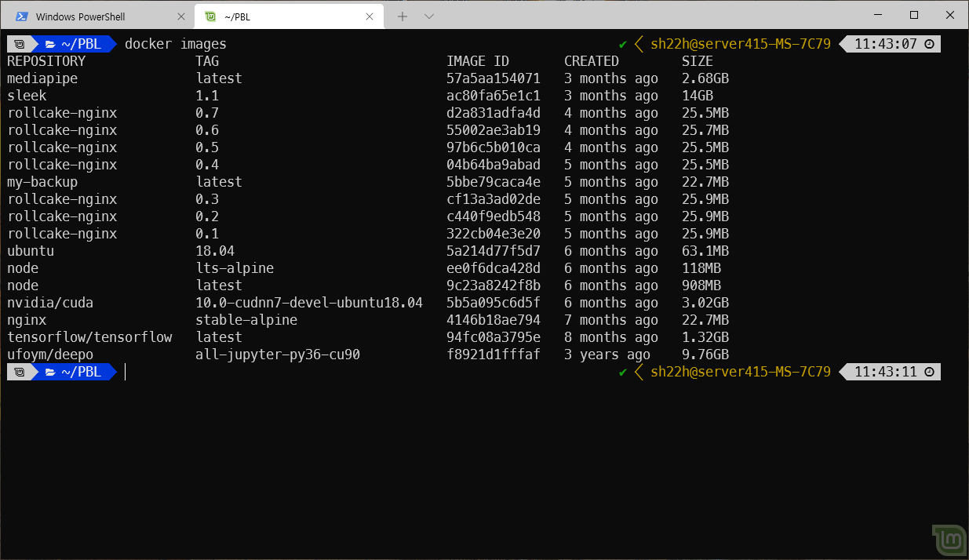
Task: Select the my-backup repository name
Action: 42,182
